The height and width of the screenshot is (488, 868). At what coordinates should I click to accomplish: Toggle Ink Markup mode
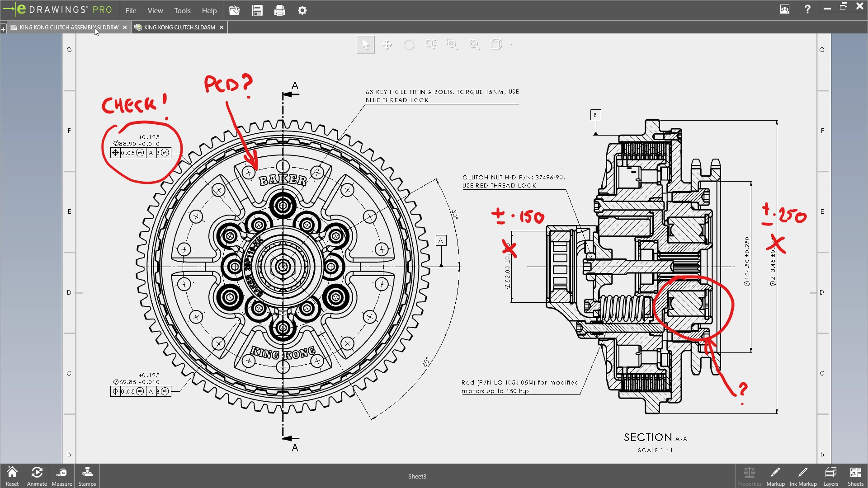(x=803, y=475)
